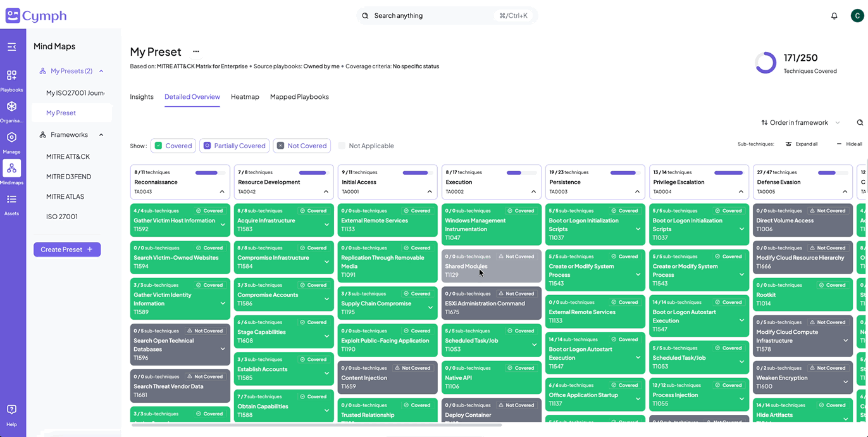The height and width of the screenshot is (437, 868).
Task: Collapse the Reconnaissance column
Action: pos(222,191)
